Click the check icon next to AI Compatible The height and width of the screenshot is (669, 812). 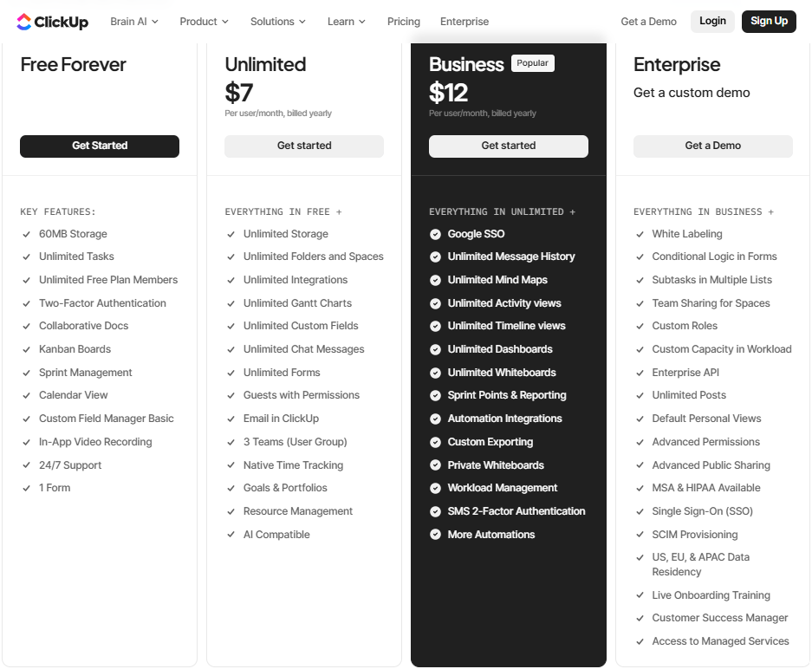231,534
